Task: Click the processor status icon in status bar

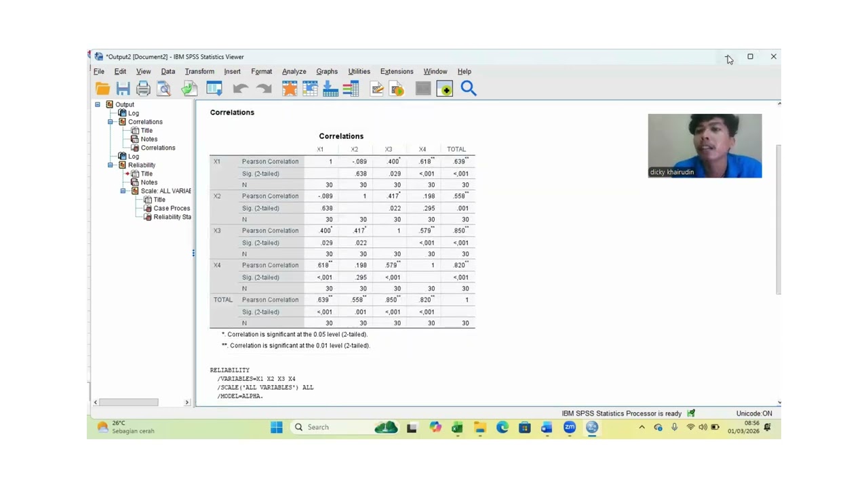Action: tap(691, 413)
